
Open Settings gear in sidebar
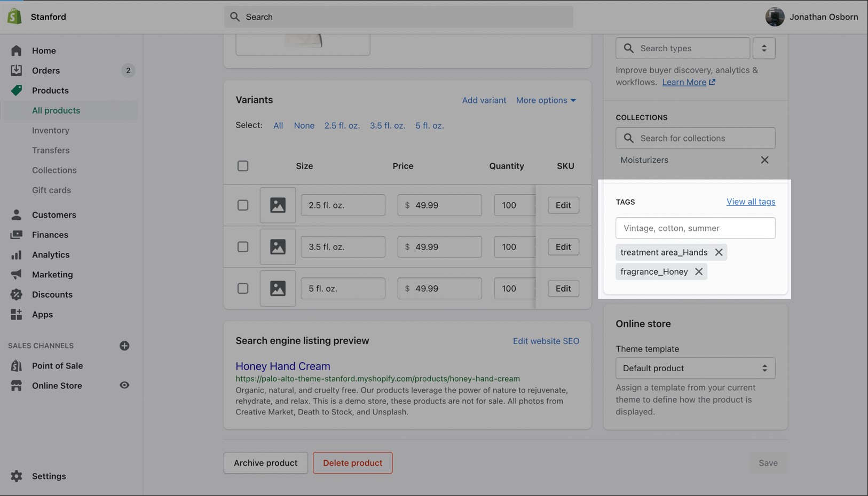click(x=17, y=476)
